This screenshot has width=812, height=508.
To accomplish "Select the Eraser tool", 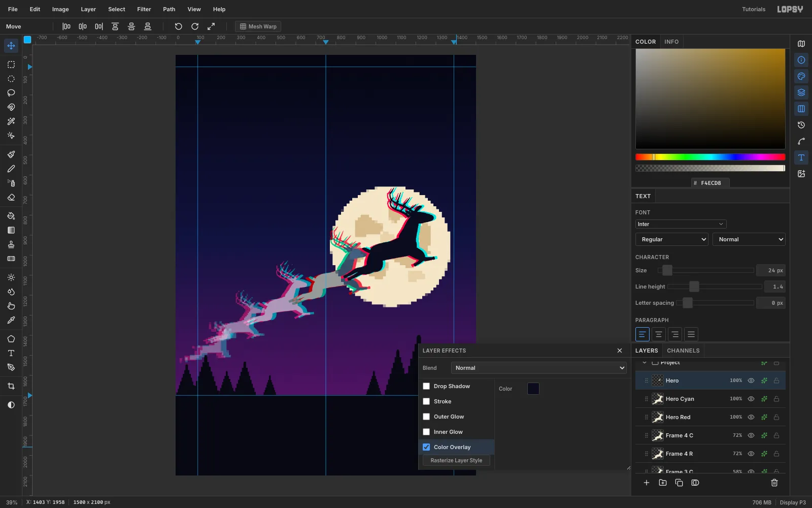I will click(11, 197).
